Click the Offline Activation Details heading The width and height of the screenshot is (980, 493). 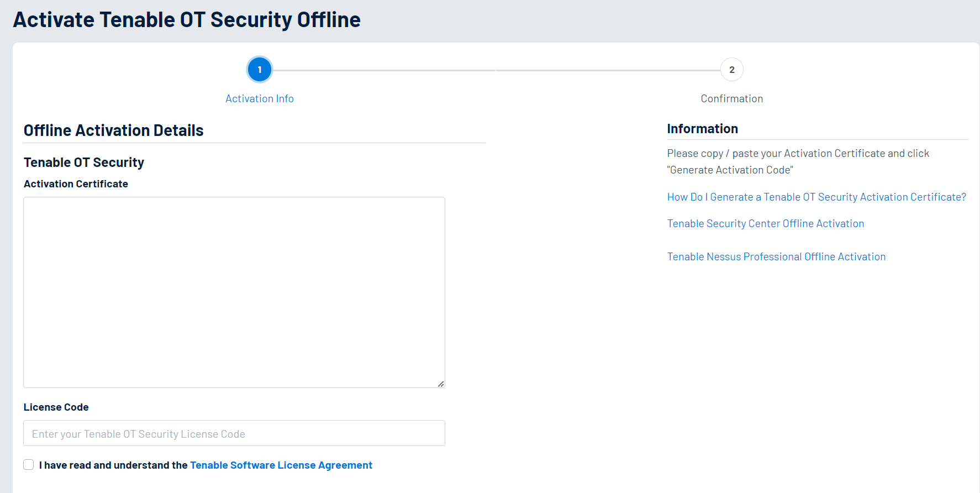tap(113, 130)
